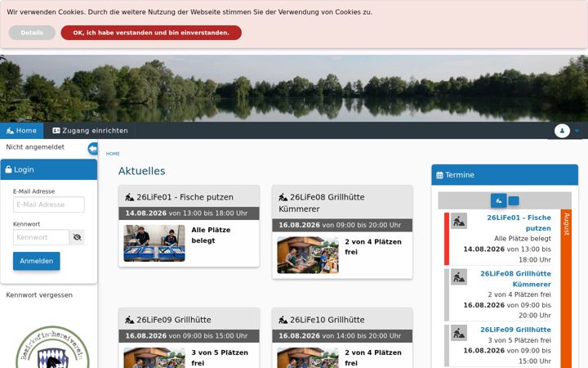Click worker icon of 26LiFe01 Termine entry
This screenshot has width=588, height=368.
point(459,221)
